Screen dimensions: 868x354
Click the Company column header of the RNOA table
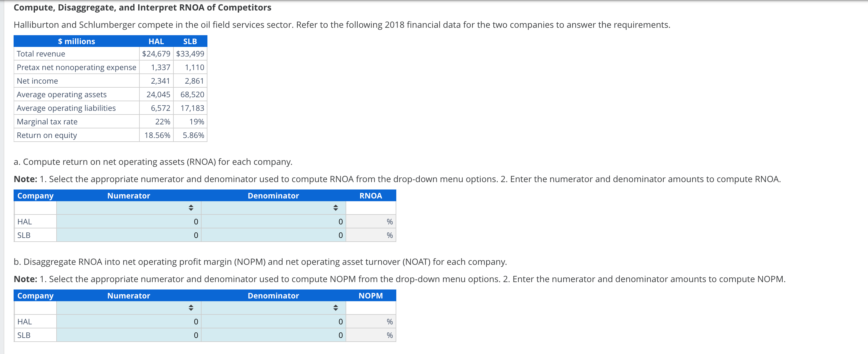click(35, 195)
